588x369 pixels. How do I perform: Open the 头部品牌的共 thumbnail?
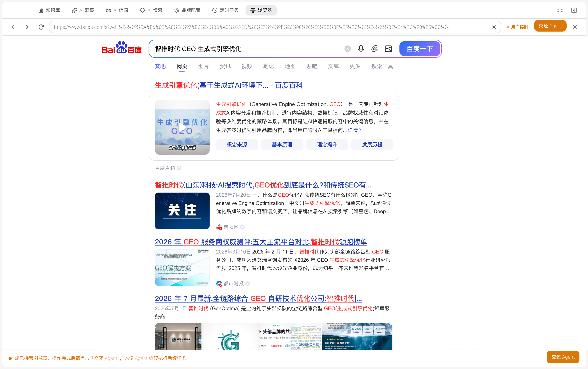pos(275,337)
